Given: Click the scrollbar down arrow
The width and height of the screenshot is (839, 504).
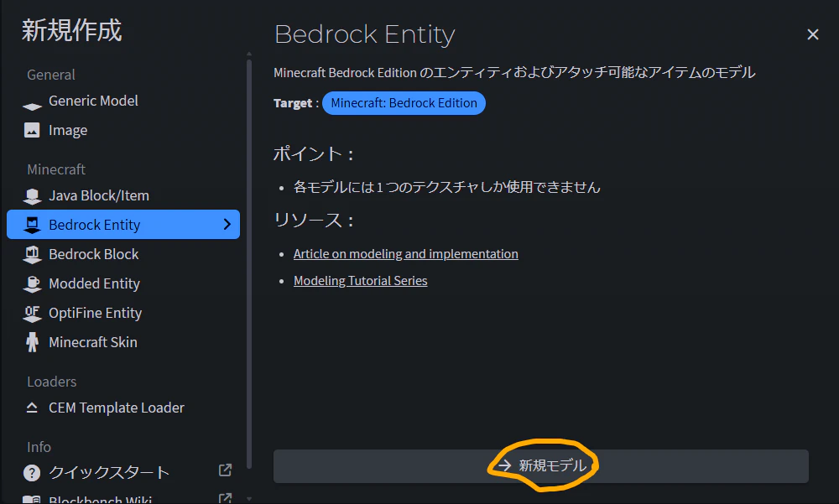Looking at the screenshot, I should pos(249,499).
